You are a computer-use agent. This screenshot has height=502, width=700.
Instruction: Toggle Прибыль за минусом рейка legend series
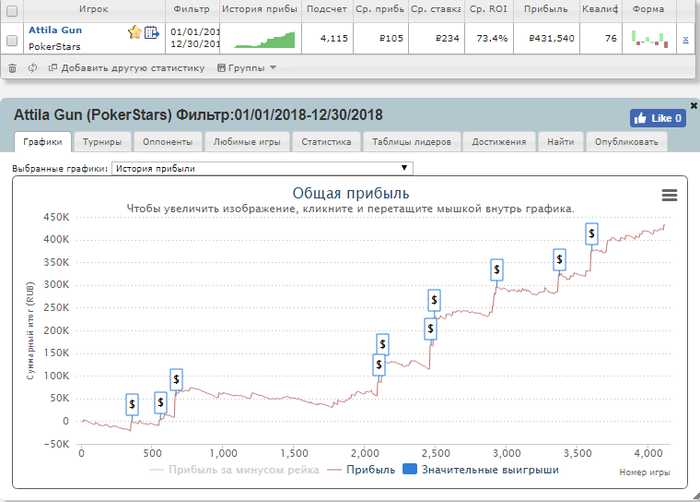tap(234, 470)
